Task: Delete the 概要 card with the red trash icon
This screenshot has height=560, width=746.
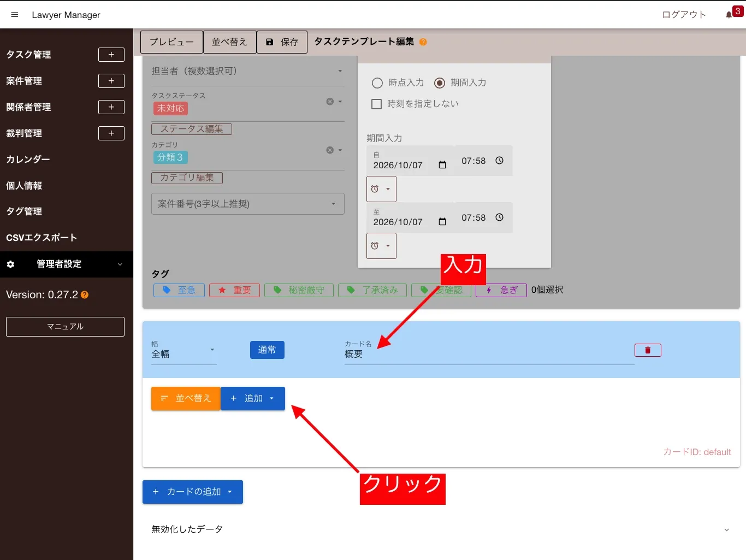Action: [648, 350]
